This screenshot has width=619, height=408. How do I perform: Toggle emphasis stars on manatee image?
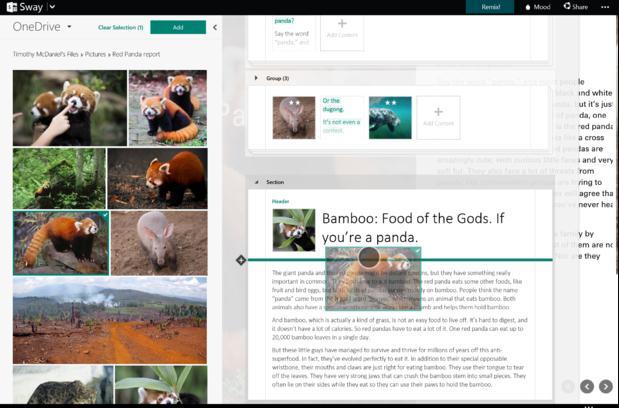(390, 103)
